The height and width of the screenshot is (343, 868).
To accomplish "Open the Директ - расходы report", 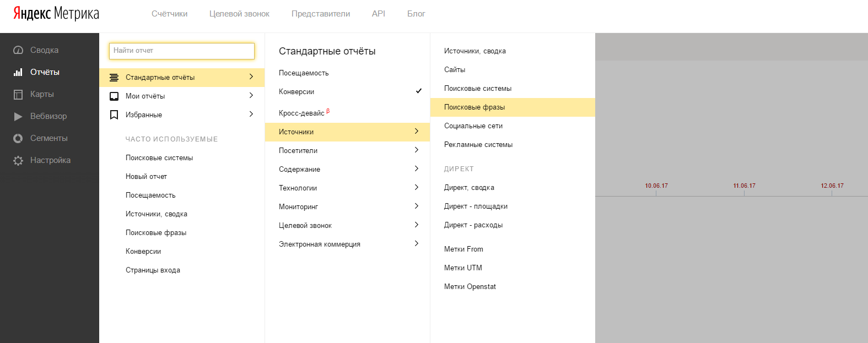I will 473,225.
